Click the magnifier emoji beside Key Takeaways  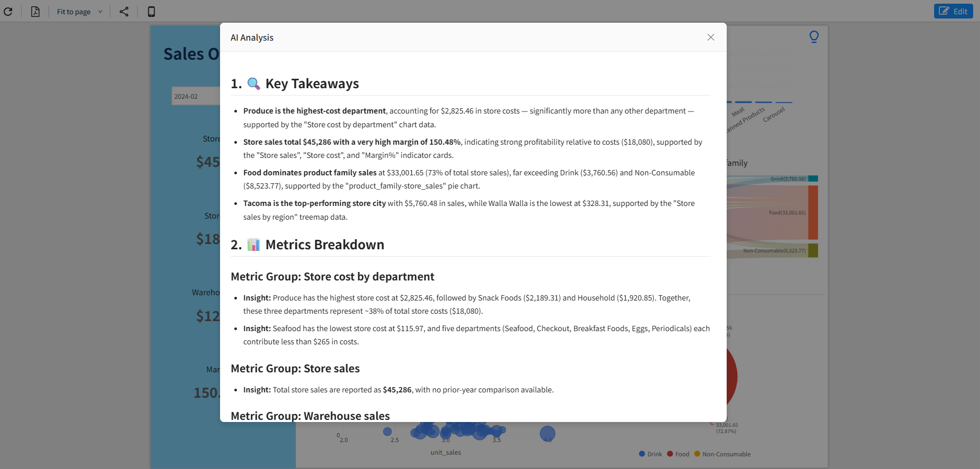click(254, 83)
